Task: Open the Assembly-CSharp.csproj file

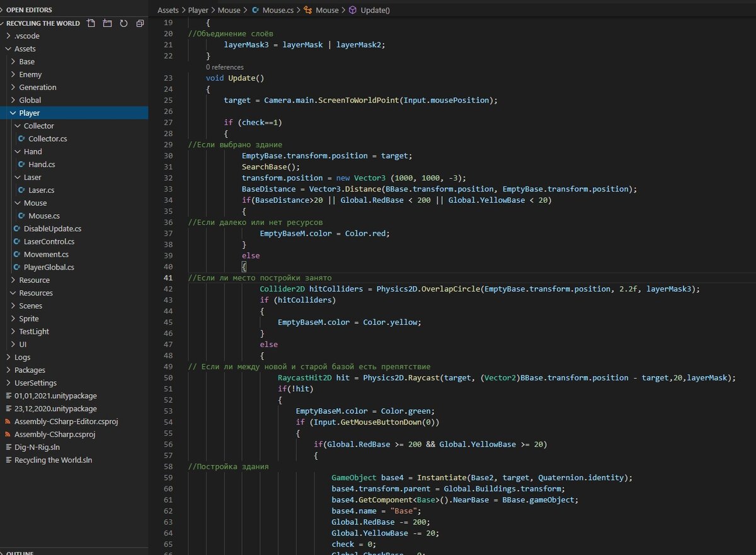Action: [55, 435]
